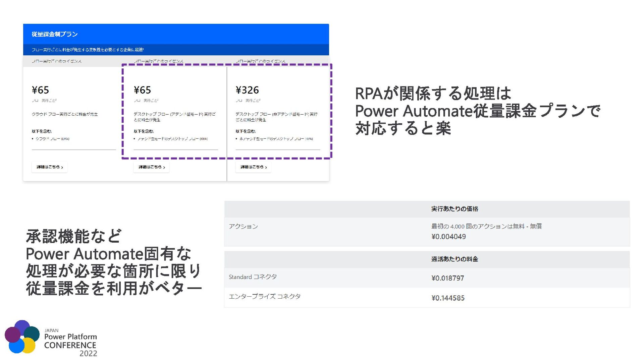This screenshot has width=644, height=362.
Task: Select the エンタープライズ コネクタ row
Action: [265, 297]
